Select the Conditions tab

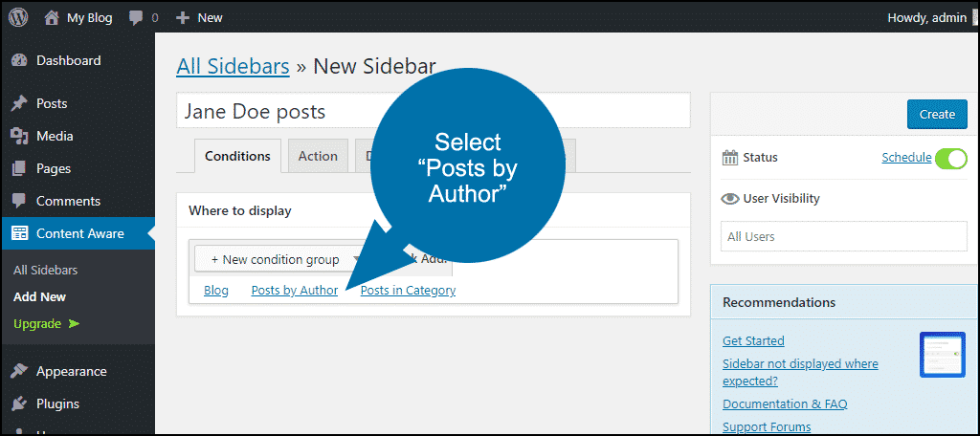(237, 156)
